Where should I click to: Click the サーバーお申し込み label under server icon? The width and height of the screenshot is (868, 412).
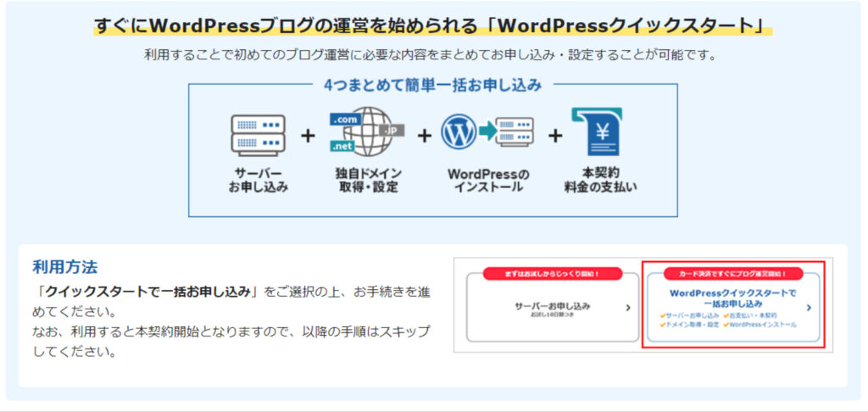tap(258, 181)
